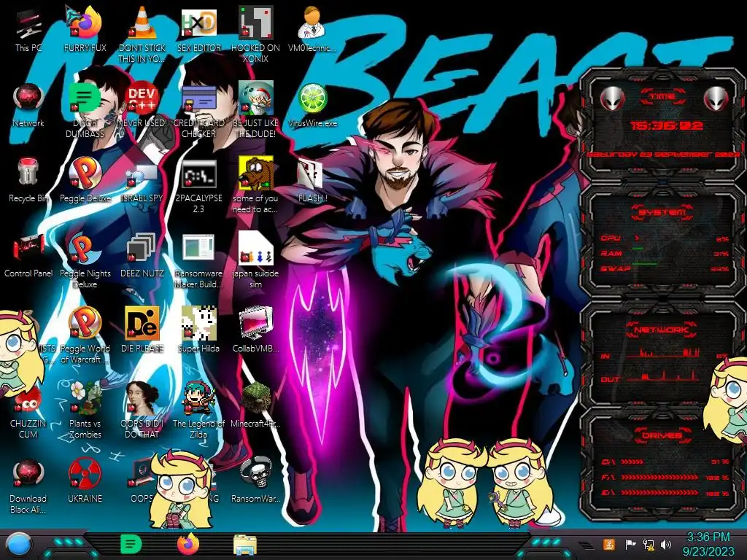Click the volume speaker tray icon
The width and height of the screenshot is (747, 560).
[665, 544]
